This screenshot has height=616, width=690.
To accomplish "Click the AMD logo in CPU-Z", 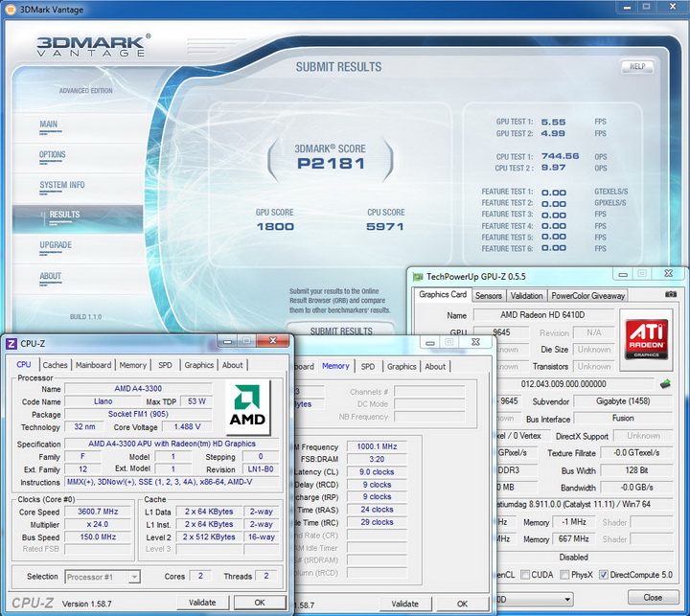I will click(248, 406).
